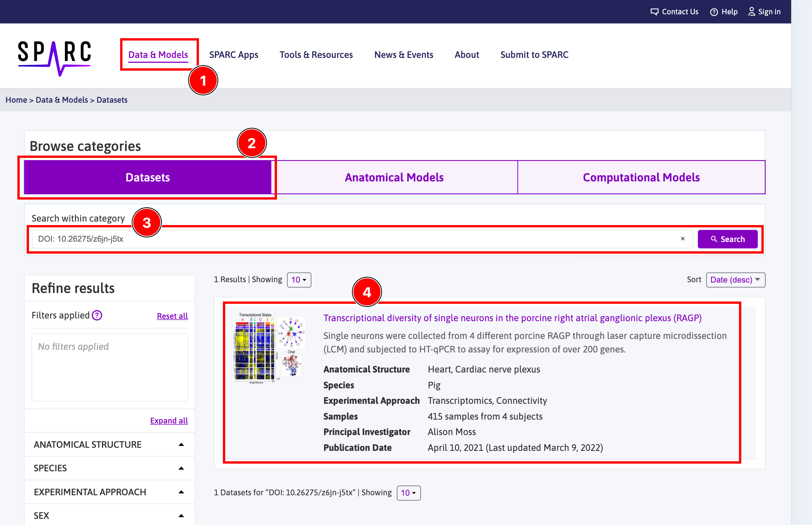Click the Heart, Cardiac nerve plexus text
This screenshot has width=812, height=525.
[x=484, y=369]
